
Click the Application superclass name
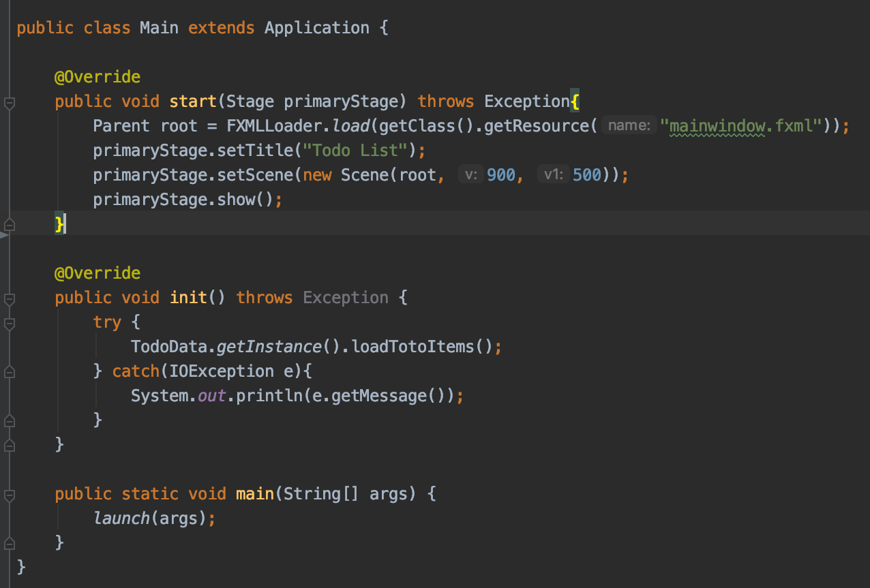click(x=316, y=27)
